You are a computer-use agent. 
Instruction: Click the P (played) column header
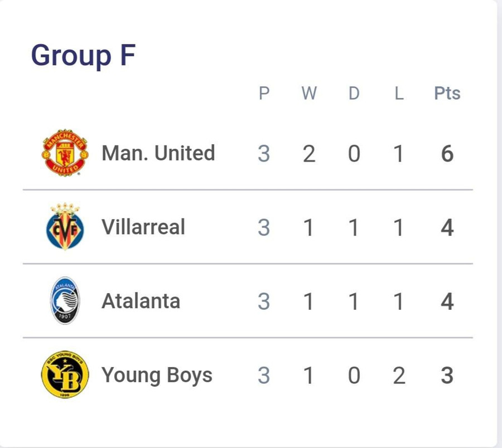coord(264,93)
